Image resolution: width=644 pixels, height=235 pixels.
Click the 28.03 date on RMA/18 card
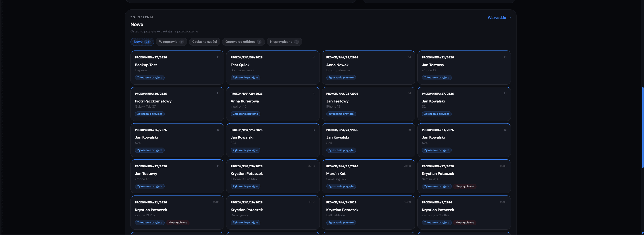tap(407, 166)
